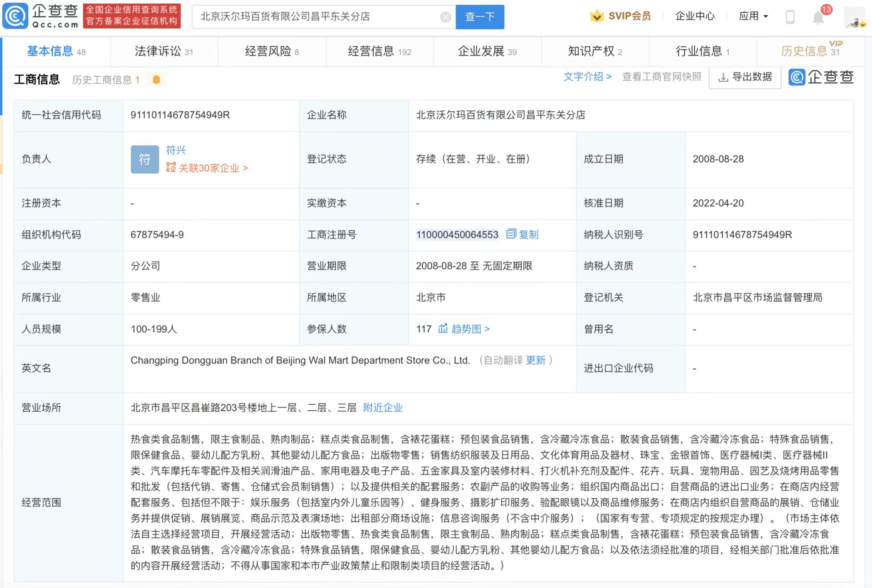Click the 导出数据 download icon
872x588 pixels.
coord(723,77)
